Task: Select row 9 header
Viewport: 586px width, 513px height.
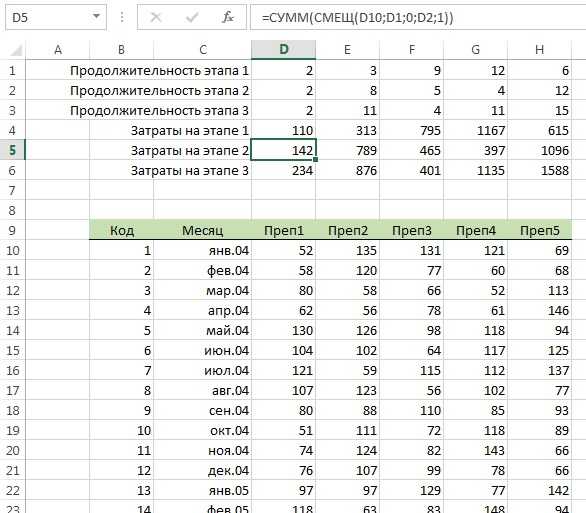Action: coord(12,230)
